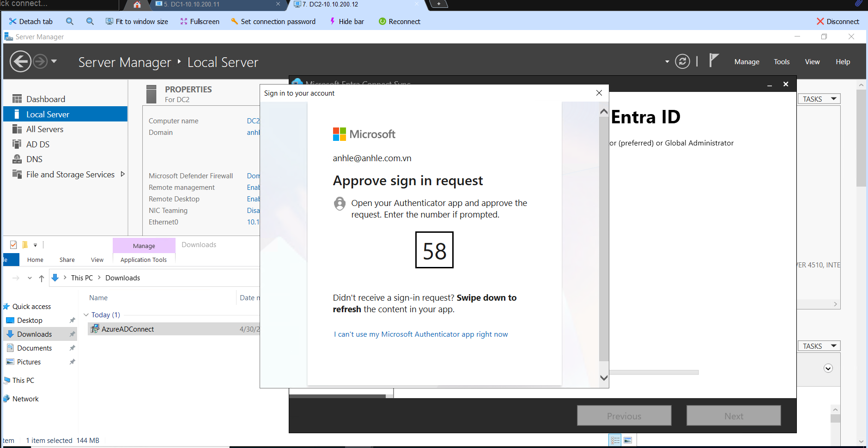
Task: Open the Share ribbon tab in Explorer
Action: pyautogui.click(x=67, y=260)
